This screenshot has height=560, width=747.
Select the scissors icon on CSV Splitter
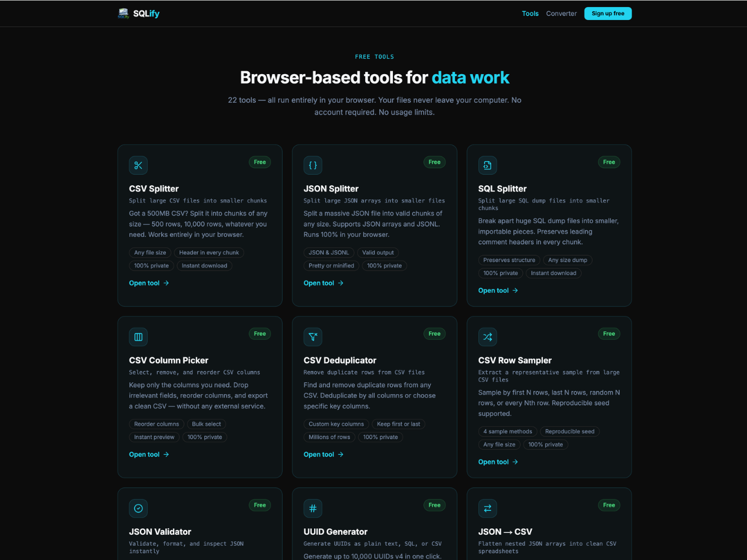(x=138, y=165)
